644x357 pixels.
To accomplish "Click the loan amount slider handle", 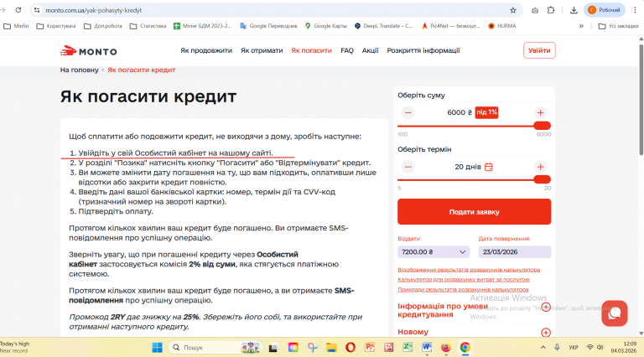I will (x=542, y=126).
